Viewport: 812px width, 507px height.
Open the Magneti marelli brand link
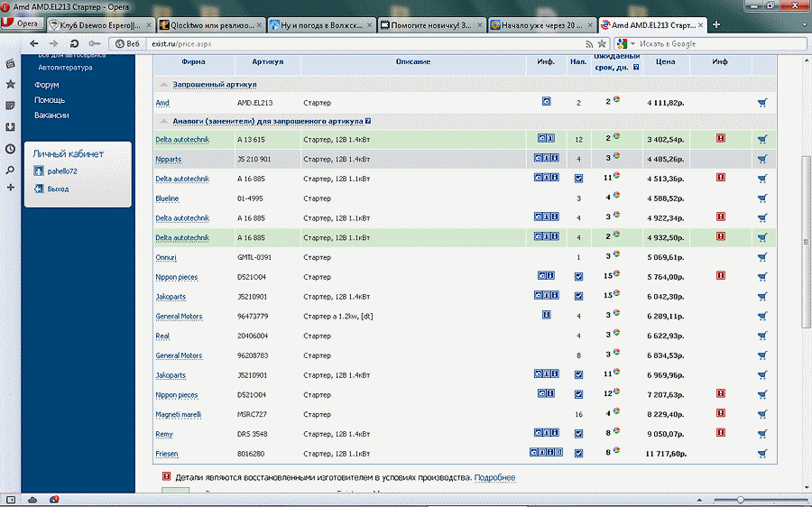pos(178,415)
